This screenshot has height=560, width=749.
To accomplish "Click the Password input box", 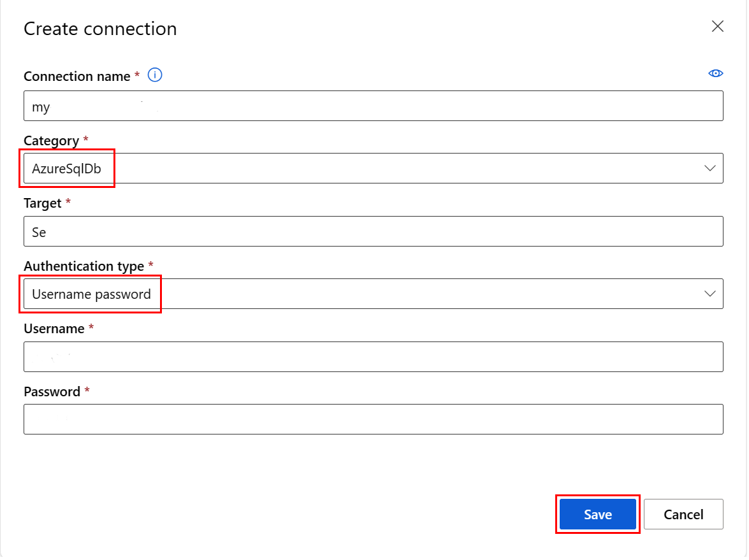I will coord(373,419).
